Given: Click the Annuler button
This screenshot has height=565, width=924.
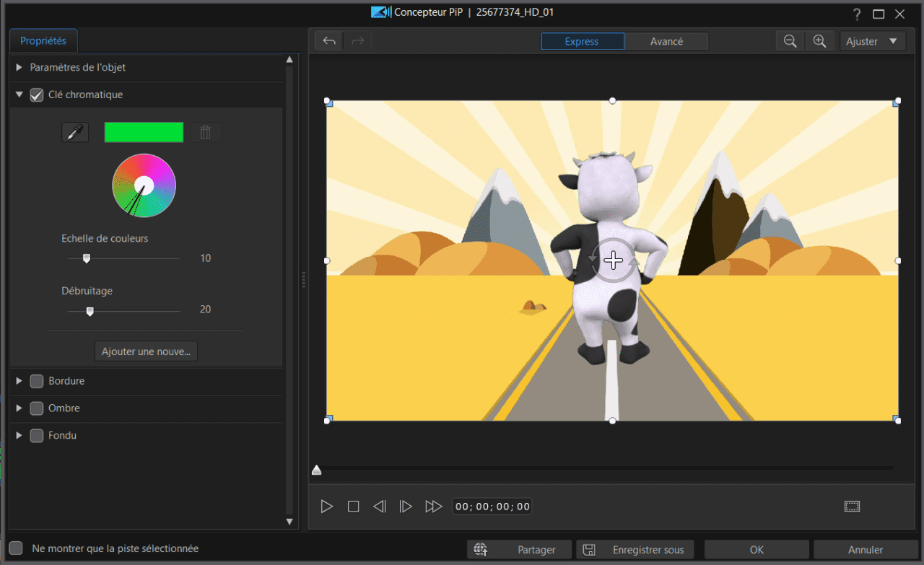Looking at the screenshot, I should [x=866, y=550].
